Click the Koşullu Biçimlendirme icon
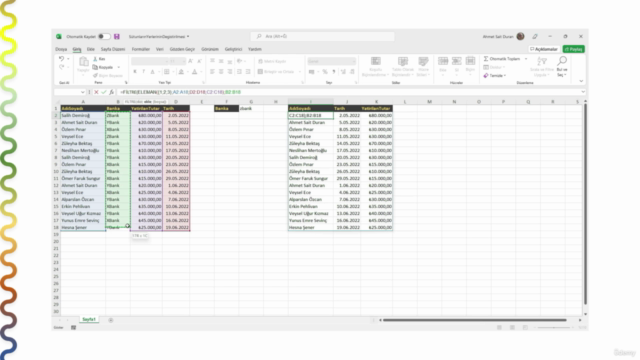This screenshot has height=360, width=640. [x=376, y=61]
